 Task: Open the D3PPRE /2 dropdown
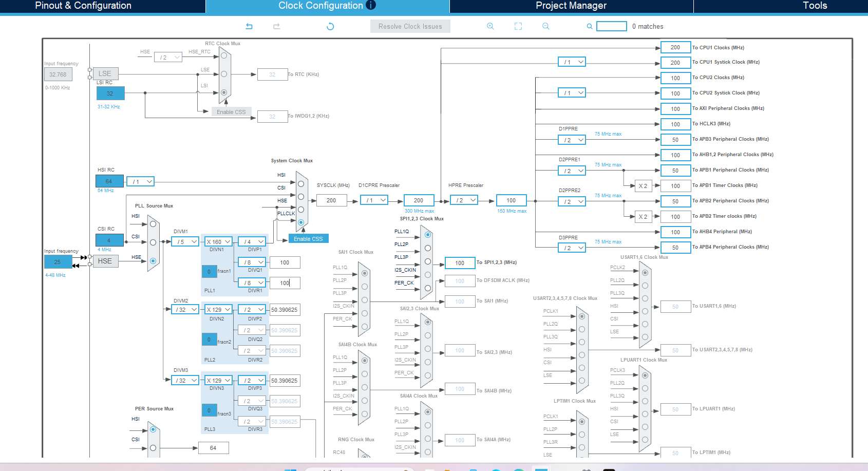[572, 248]
